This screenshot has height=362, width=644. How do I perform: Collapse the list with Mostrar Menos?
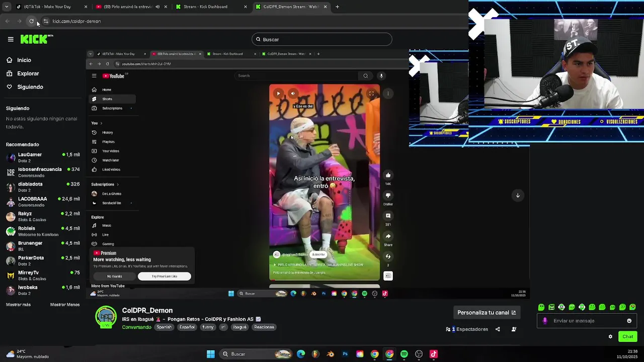click(x=65, y=305)
